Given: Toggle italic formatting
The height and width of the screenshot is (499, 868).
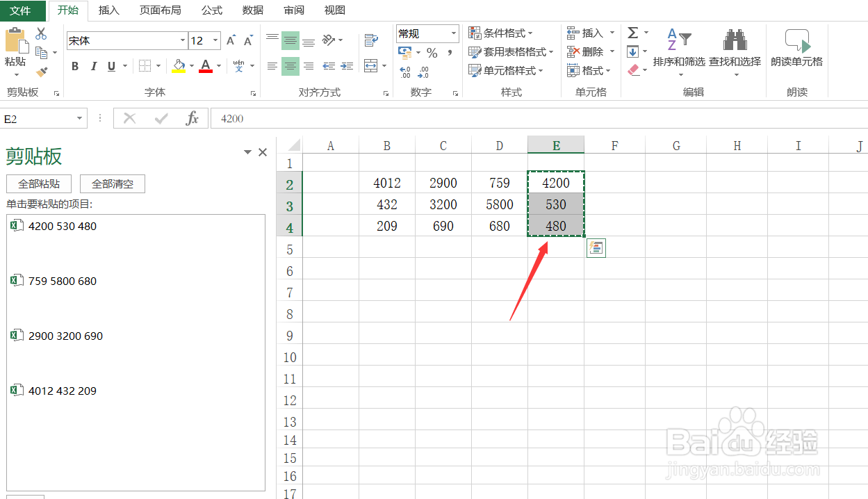Looking at the screenshot, I should pyautogui.click(x=93, y=66).
